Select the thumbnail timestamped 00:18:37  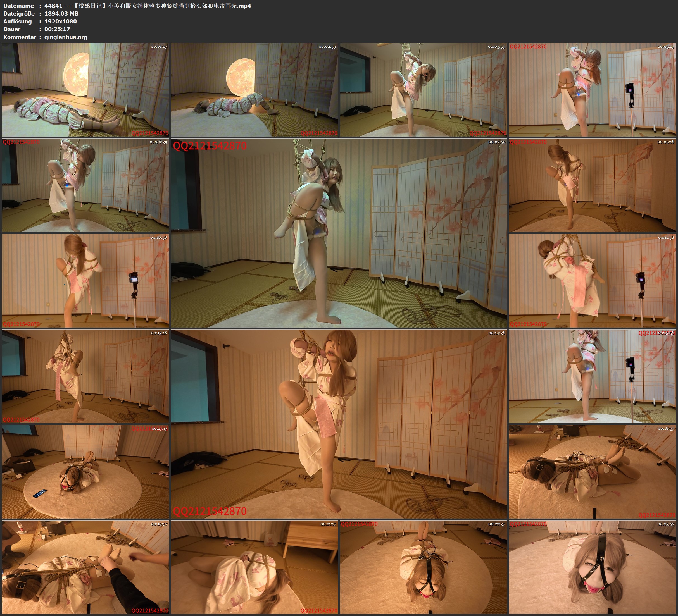(592, 472)
